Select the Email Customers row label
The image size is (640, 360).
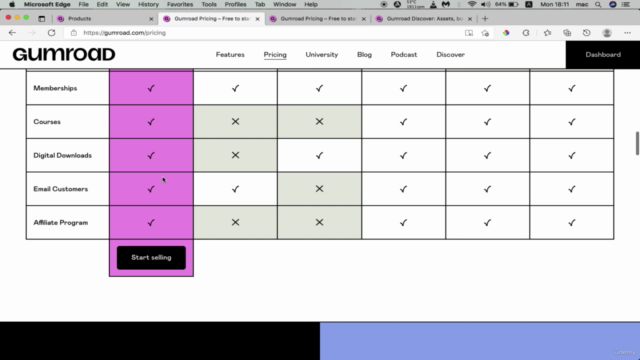click(60, 189)
